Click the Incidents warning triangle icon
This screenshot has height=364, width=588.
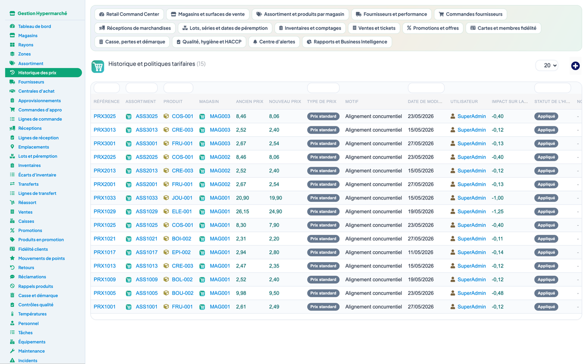click(x=12, y=360)
